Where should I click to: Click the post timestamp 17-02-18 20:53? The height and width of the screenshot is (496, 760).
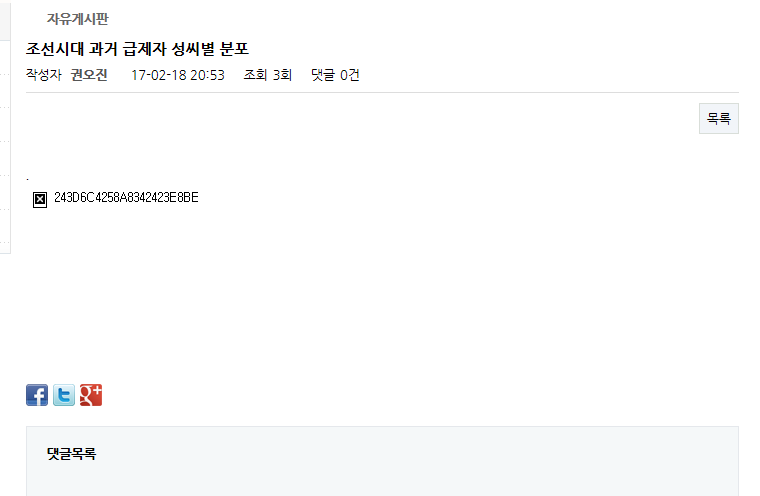point(178,75)
